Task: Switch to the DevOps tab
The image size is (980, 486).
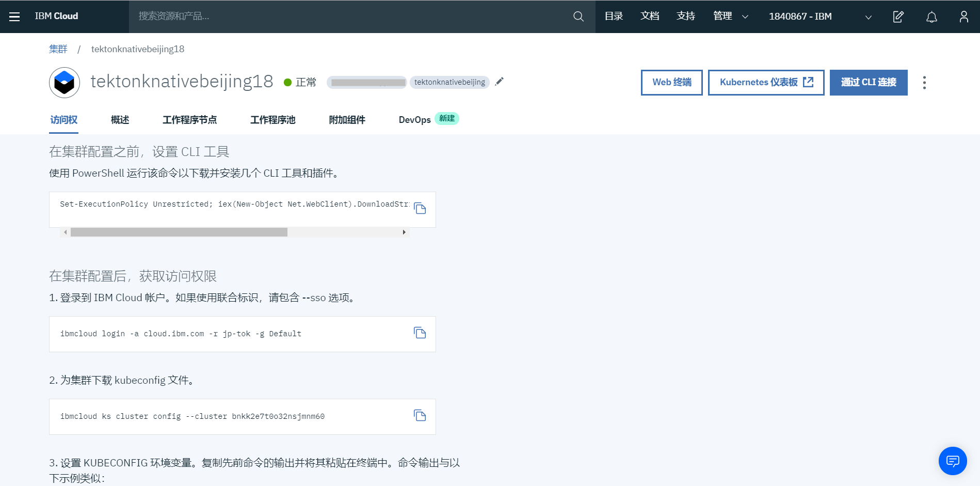Action: point(414,120)
